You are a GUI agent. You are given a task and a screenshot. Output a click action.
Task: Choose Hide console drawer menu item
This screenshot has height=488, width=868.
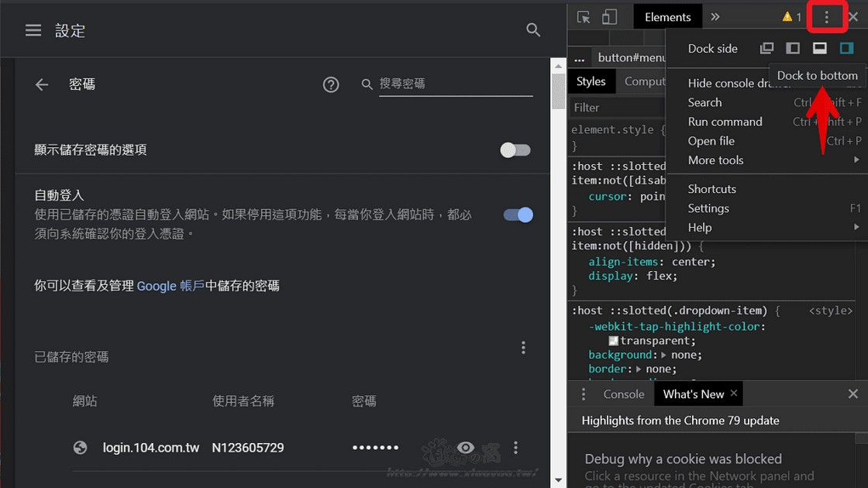(766, 83)
